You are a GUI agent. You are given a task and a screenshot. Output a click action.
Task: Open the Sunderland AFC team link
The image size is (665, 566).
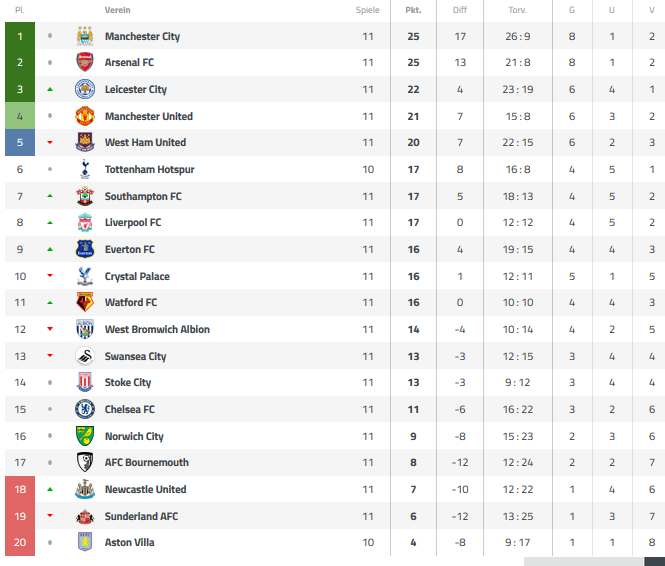tap(141, 516)
